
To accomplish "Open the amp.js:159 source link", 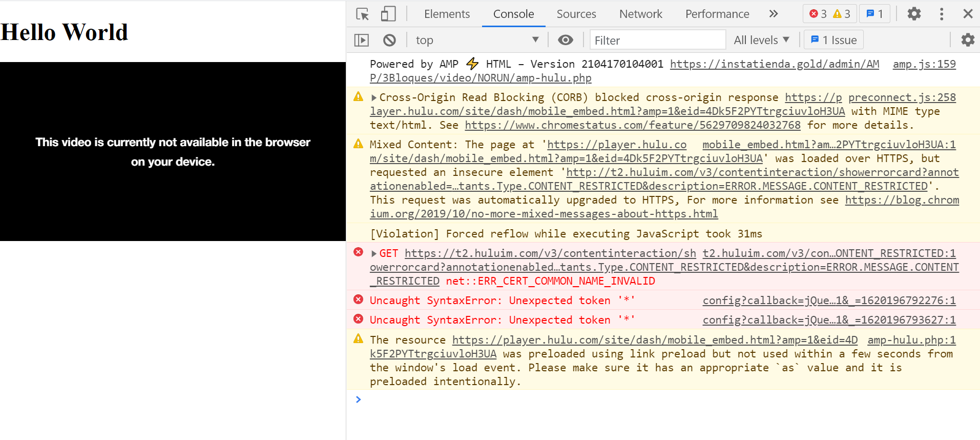I will pos(924,64).
